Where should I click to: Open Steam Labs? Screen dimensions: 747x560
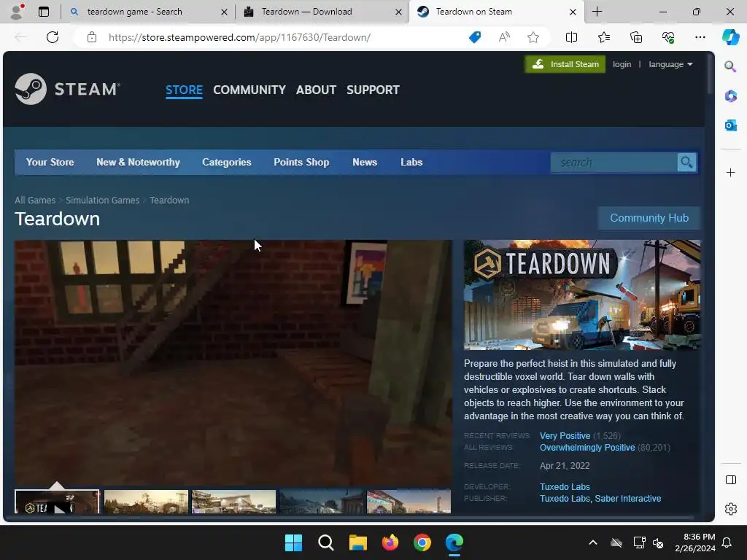click(411, 163)
